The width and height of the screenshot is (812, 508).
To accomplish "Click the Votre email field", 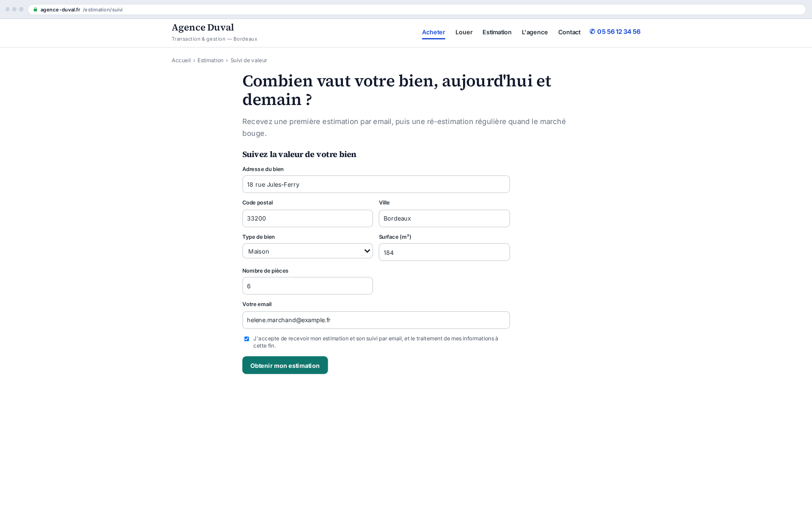I will (376, 320).
